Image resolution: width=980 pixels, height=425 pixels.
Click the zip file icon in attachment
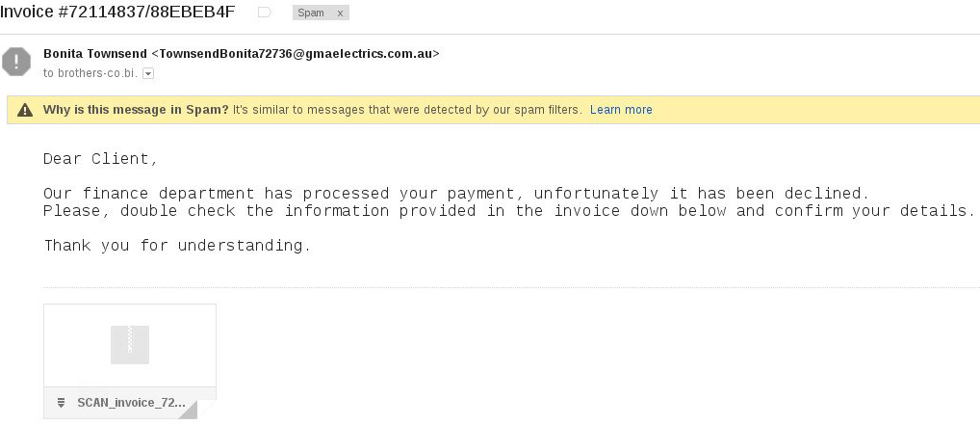(130, 345)
